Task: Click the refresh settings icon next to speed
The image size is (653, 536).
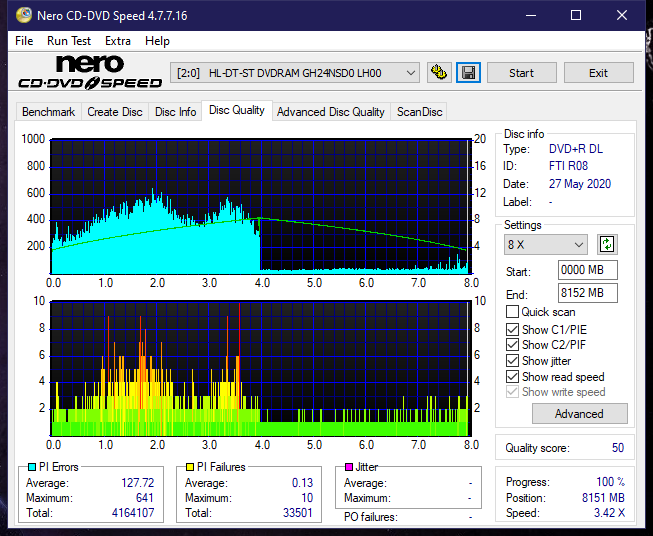Action: (x=607, y=244)
